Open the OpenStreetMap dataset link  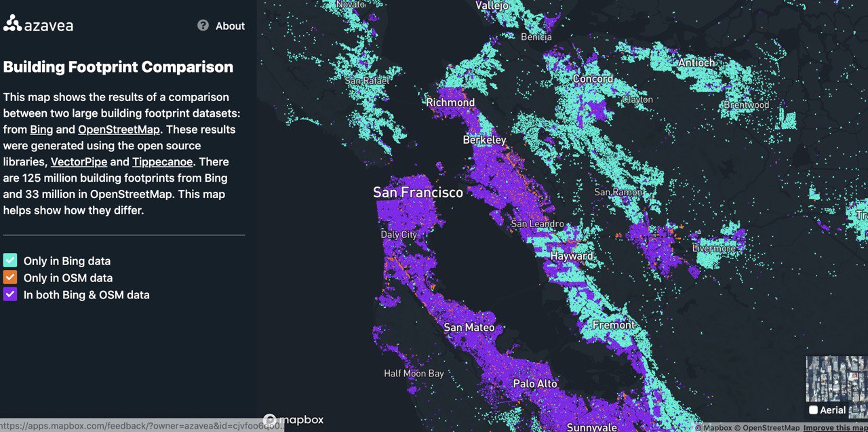coord(119,130)
